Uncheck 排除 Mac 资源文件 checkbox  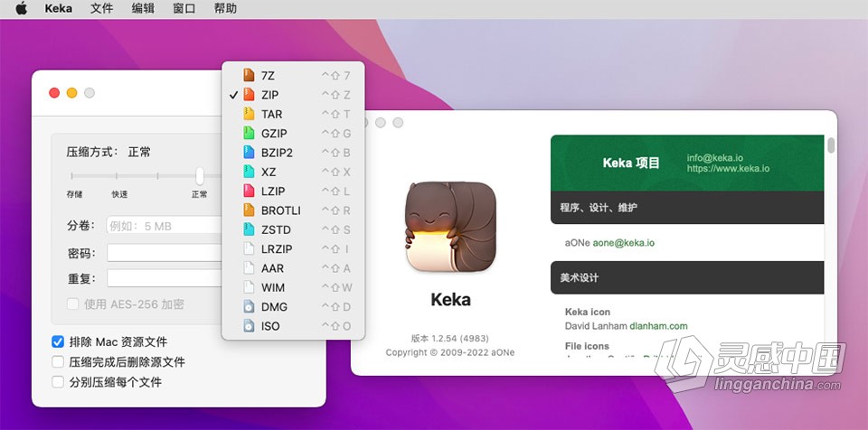(x=58, y=342)
